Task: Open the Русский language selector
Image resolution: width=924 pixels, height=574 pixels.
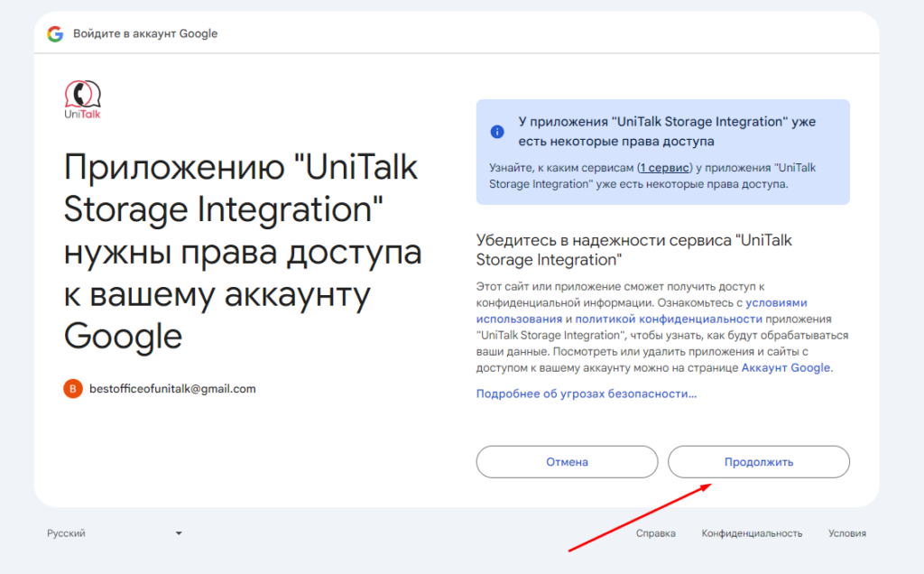Action: tap(114, 533)
